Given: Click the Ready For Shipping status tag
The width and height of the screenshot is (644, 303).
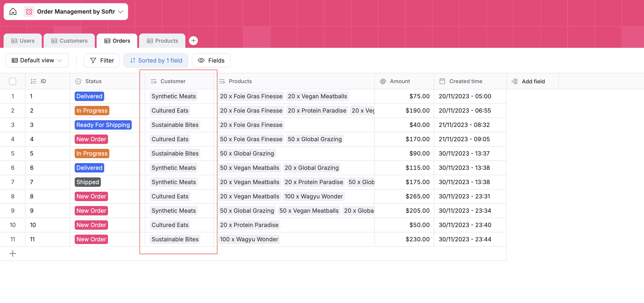Looking at the screenshot, I should click(x=103, y=125).
